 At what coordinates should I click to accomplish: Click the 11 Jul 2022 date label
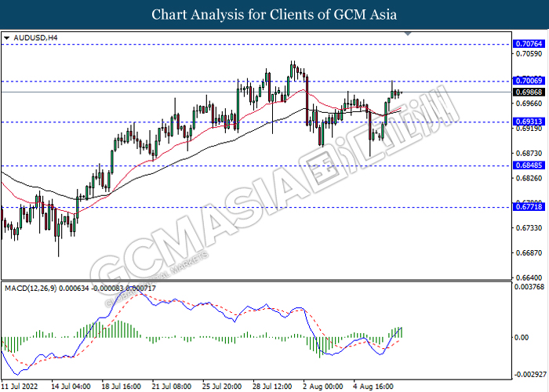pyautogui.click(x=20, y=387)
